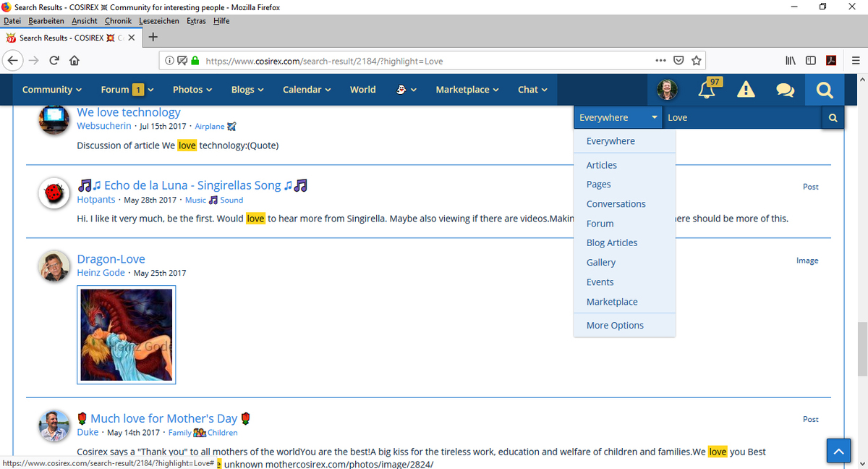
Task: Click the green padlock security icon
Action: coord(195,62)
